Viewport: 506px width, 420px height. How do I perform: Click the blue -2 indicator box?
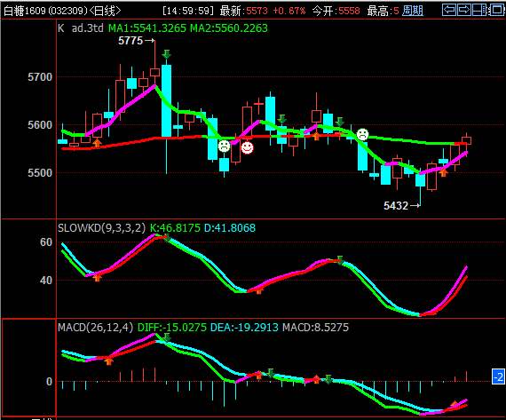coord(498,376)
